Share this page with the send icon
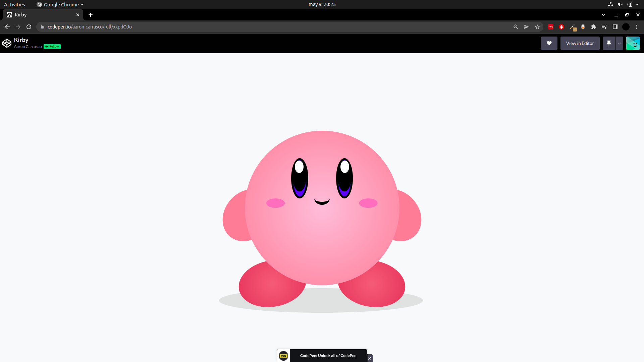This screenshot has width=644, height=362. point(527,27)
